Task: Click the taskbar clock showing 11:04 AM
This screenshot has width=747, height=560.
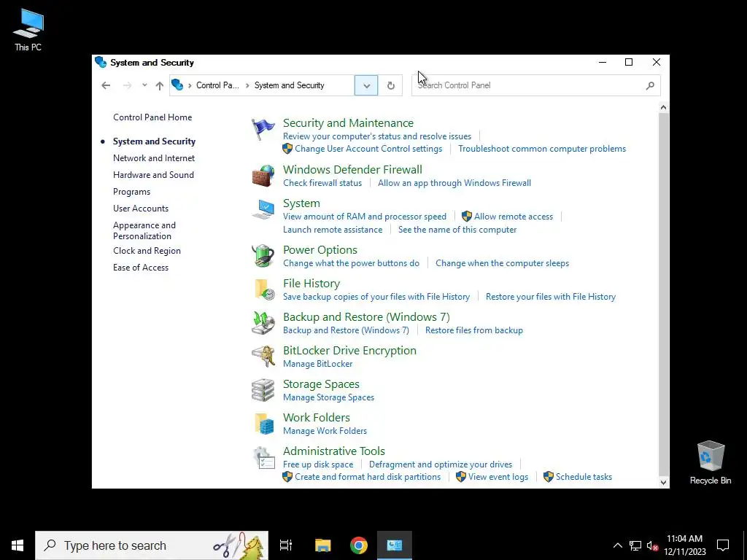Action: [x=684, y=545]
